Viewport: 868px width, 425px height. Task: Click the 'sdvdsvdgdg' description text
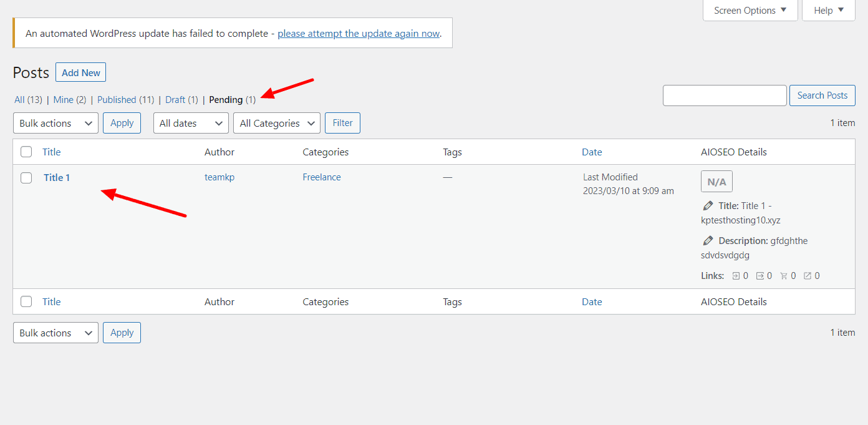[725, 255]
